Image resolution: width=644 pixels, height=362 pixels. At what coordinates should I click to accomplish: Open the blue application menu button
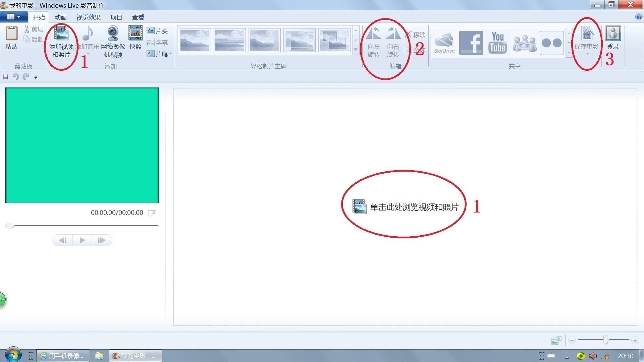tap(14, 17)
